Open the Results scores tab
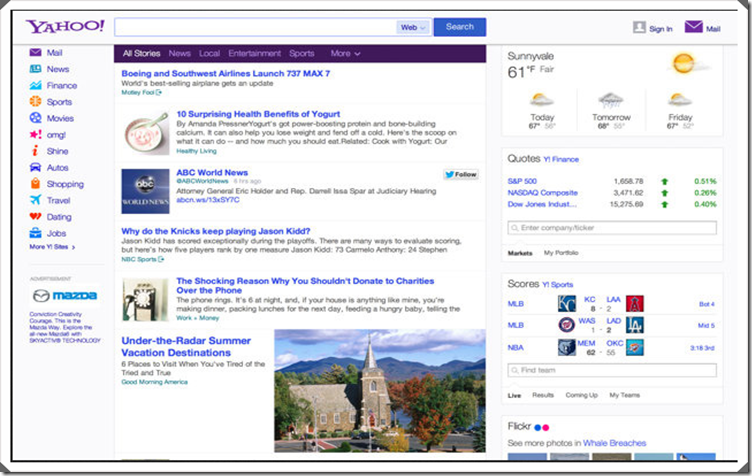Image resolution: width=752 pixels, height=476 pixels. [x=543, y=395]
